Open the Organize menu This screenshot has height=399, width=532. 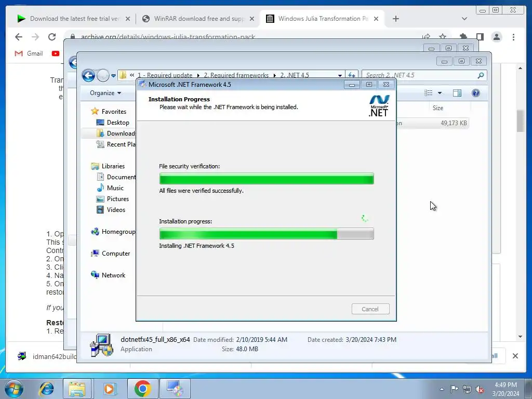105,93
